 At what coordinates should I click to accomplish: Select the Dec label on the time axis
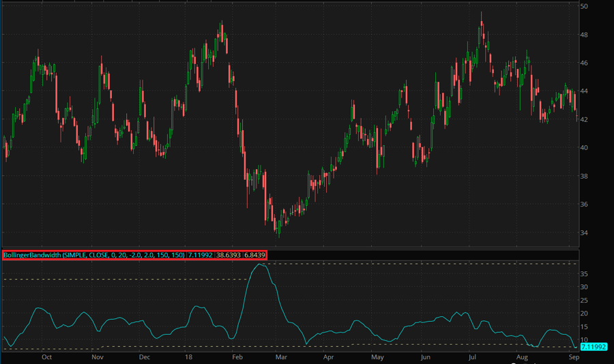(144, 357)
